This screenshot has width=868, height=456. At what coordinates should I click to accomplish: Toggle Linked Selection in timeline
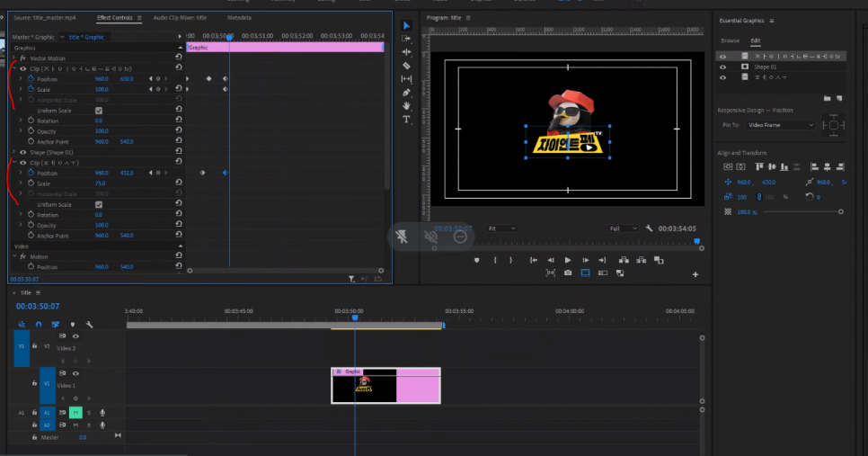56,324
